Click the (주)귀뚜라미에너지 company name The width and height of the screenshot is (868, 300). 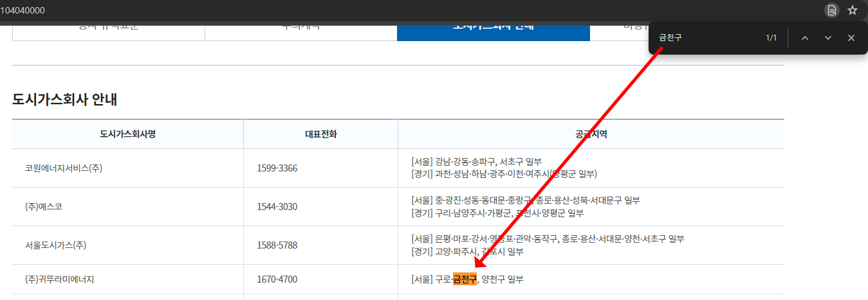(60, 279)
